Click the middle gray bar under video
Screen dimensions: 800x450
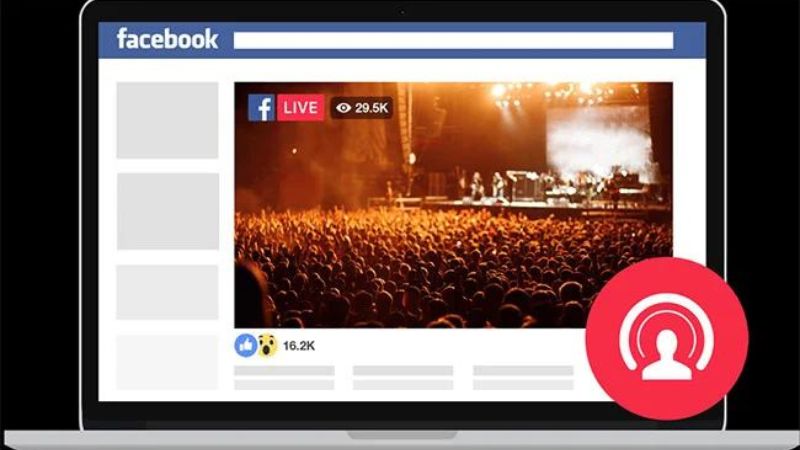click(403, 370)
